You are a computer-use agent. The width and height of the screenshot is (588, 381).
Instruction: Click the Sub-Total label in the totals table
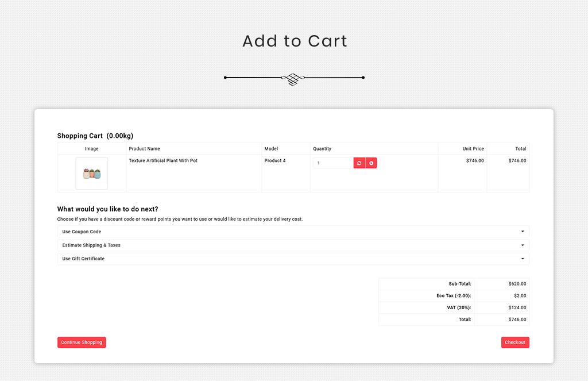click(x=460, y=284)
